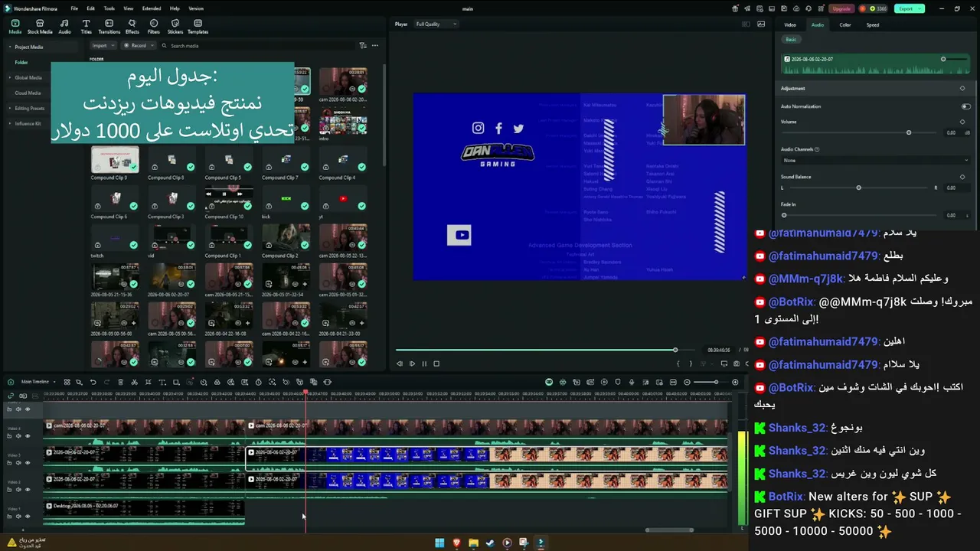
Task: Open the Templates panel
Action: (x=198, y=27)
